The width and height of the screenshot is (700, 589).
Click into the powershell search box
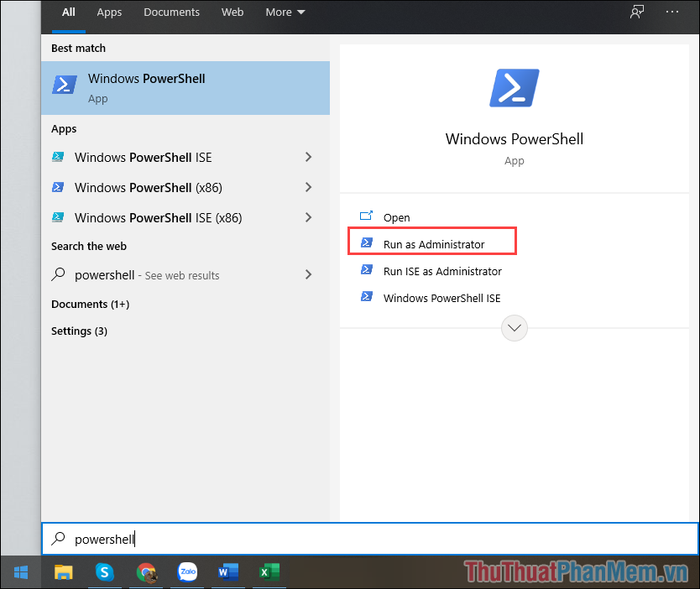coord(370,539)
